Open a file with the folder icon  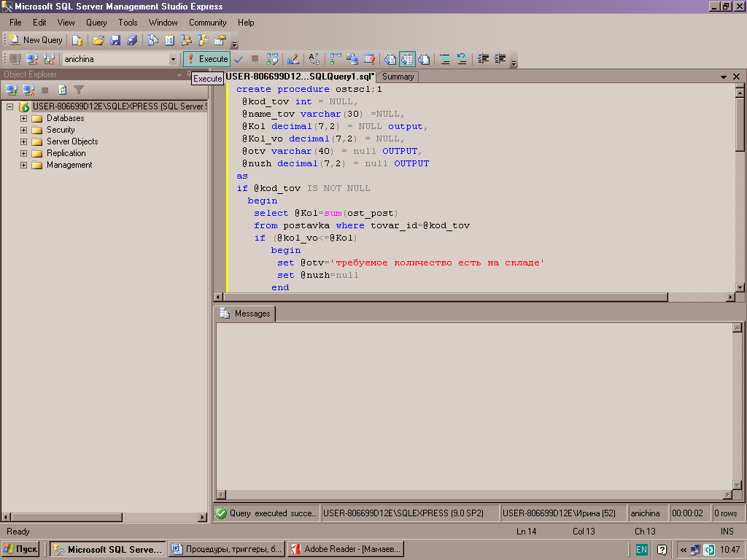pos(98,41)
